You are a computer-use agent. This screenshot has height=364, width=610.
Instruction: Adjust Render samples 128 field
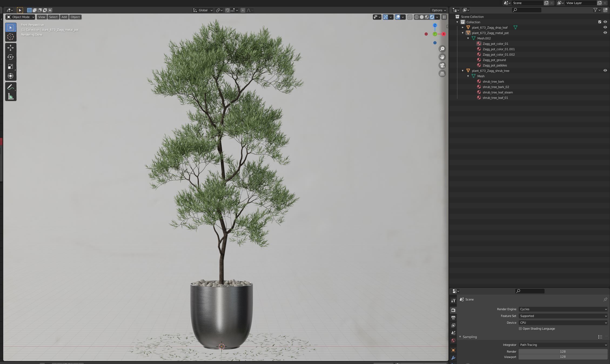point(563,352)
